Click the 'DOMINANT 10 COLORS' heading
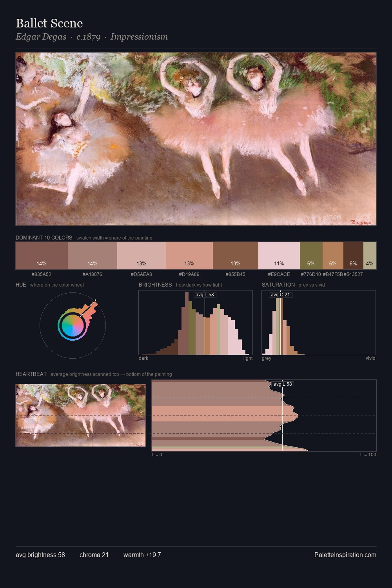Viewport: 392px width, 588px height. (x=44, y=238)
